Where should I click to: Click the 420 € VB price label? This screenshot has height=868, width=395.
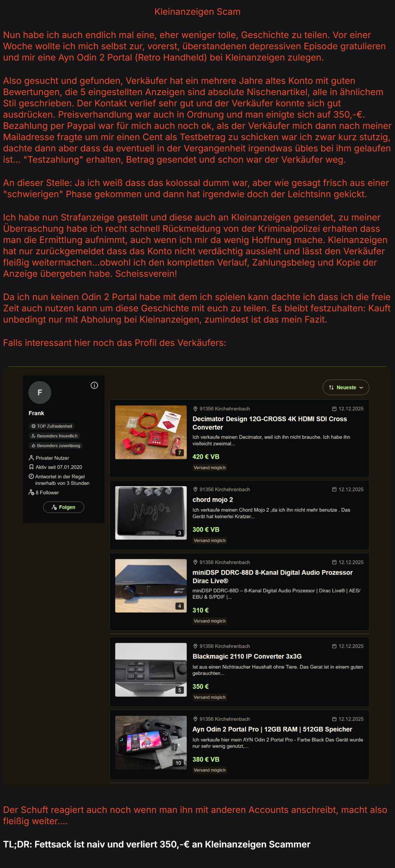click(206, 457)
